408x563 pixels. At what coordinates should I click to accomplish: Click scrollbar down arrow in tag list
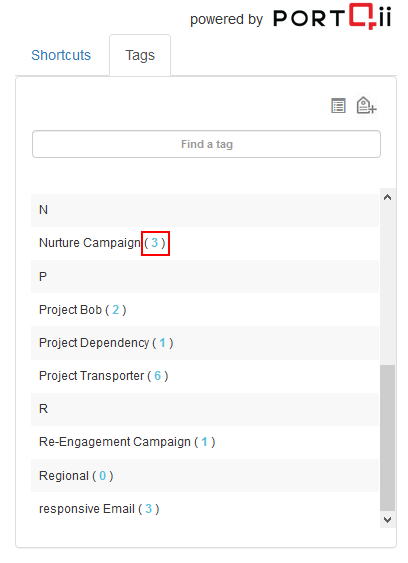click(387, 520)
